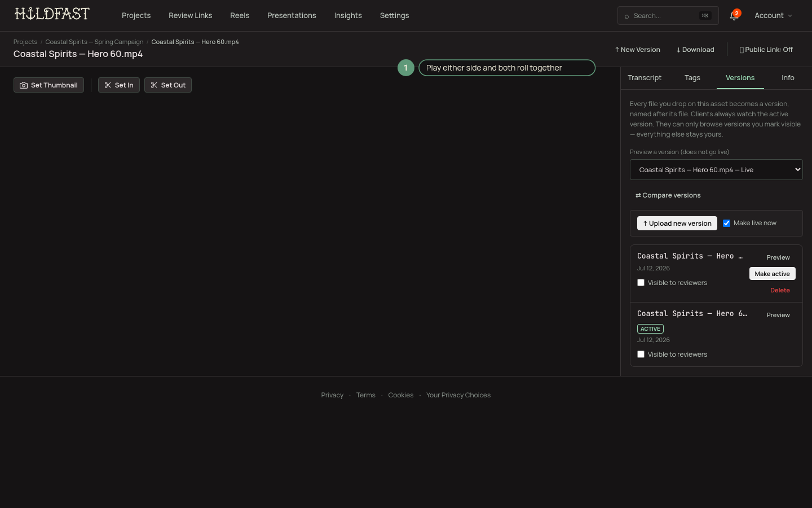Click Compare versions

coord(668,195)
